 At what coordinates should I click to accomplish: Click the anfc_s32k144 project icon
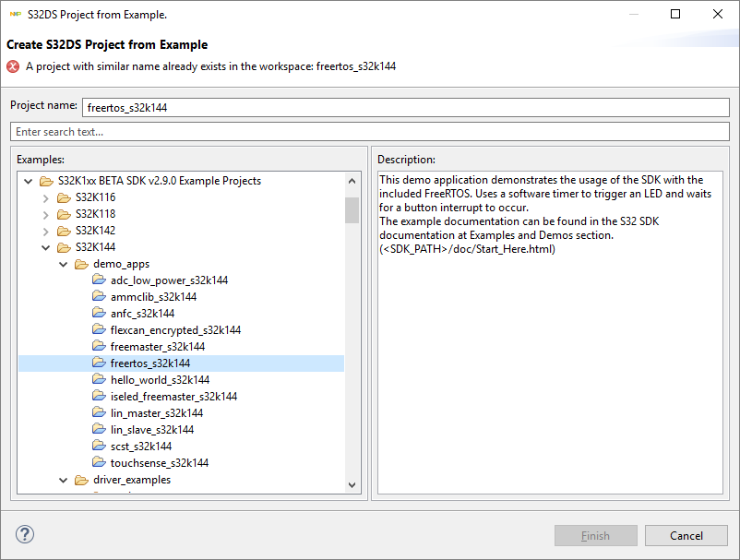99,314
